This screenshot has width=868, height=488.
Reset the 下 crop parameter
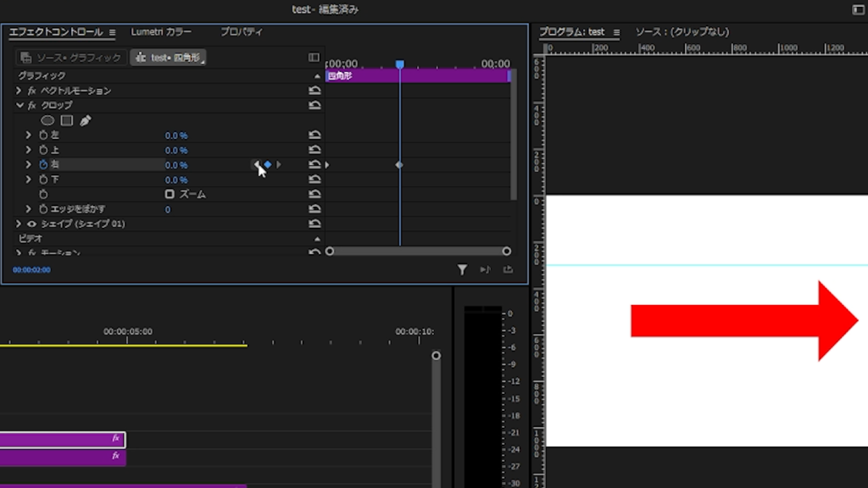click(x=314, y=180)
